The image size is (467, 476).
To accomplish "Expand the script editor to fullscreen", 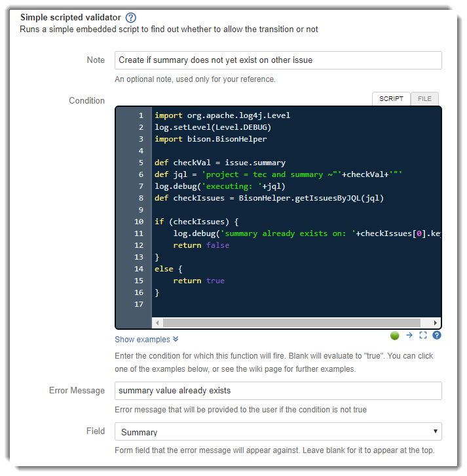I will pos(423,335).
